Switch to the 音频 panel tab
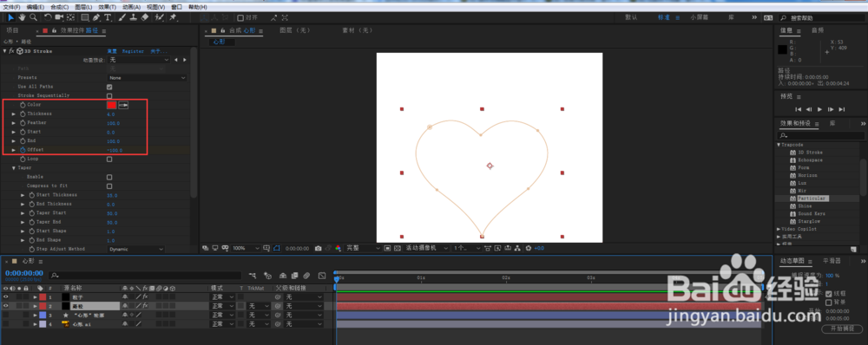Screen dimensions: 868x345 [818, 30]
